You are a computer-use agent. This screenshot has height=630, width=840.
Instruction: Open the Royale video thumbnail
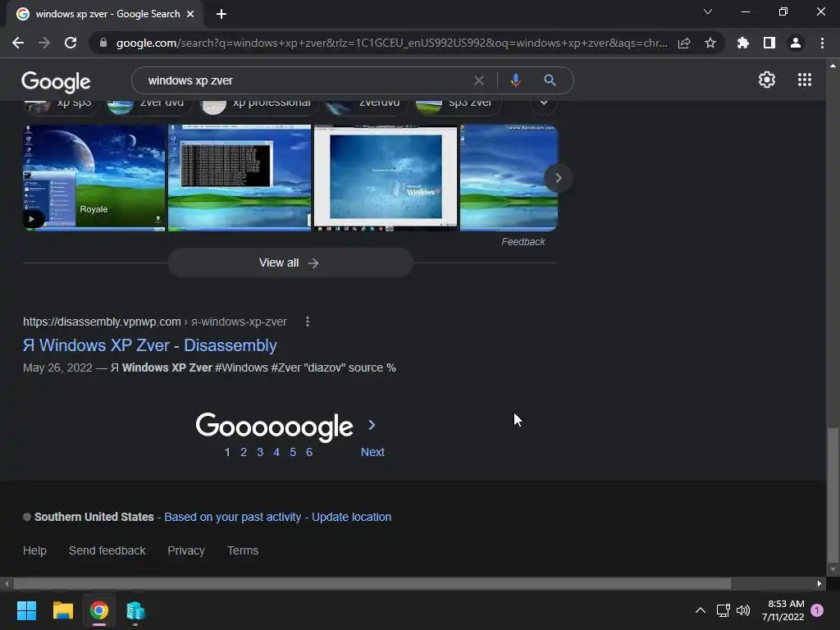coord(94,178)
